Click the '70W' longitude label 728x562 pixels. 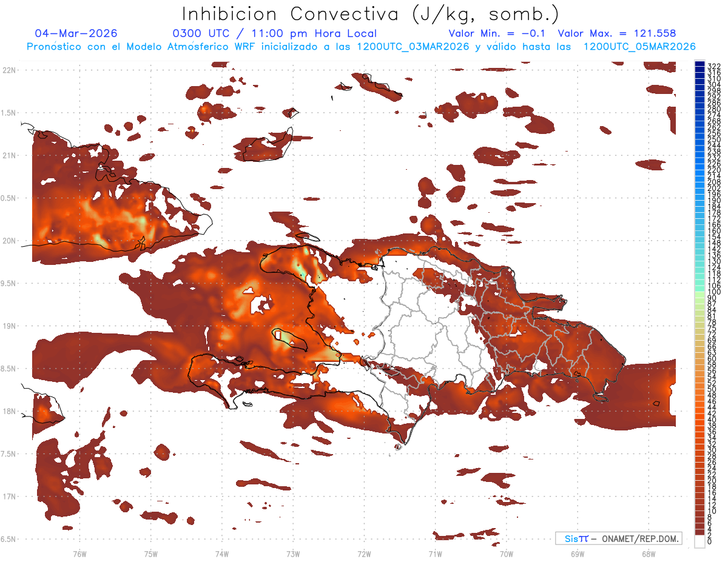point(507,554)
